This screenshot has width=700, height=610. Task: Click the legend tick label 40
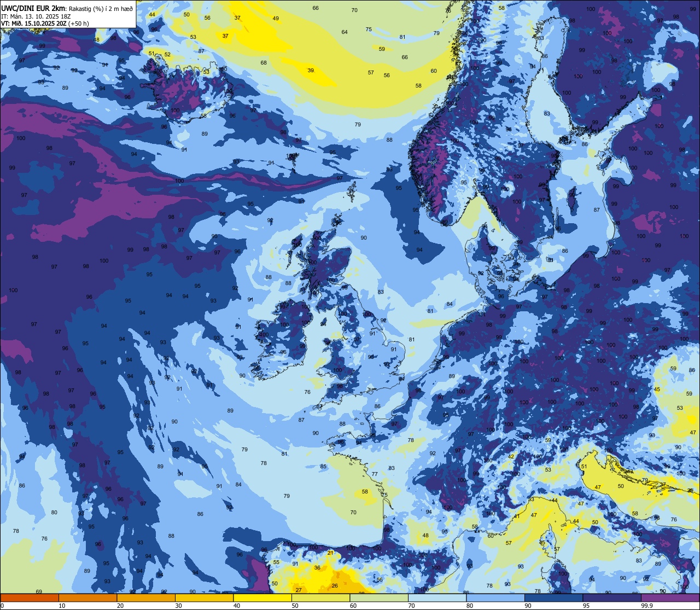[x=237, y=606]
